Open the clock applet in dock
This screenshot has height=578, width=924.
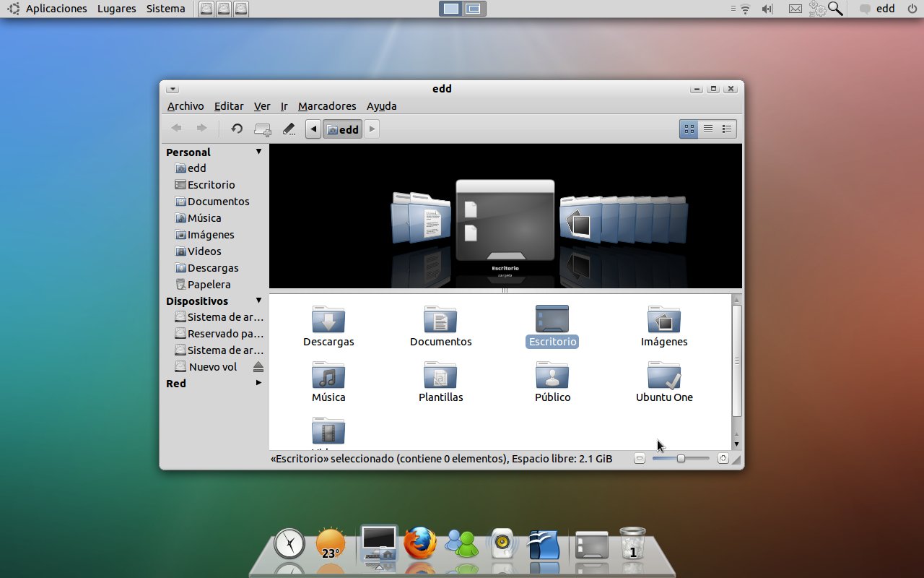pyautogui.click(x=289, y=543)
